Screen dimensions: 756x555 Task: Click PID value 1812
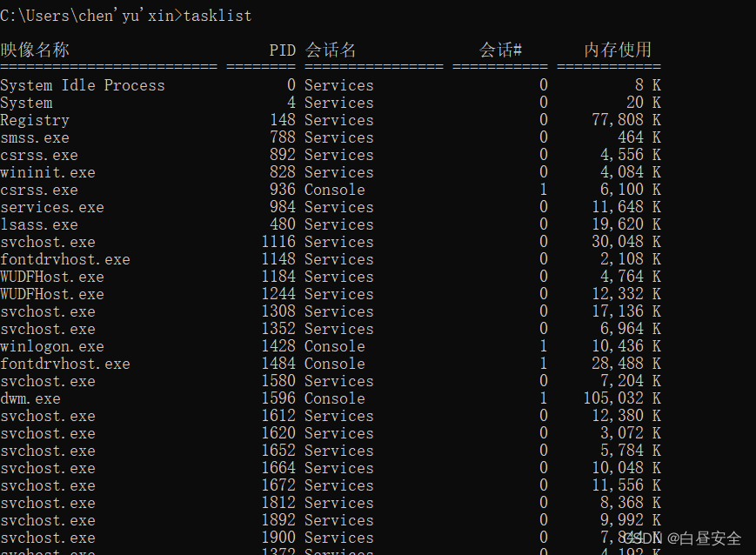pyautogui.click(x=278, y=502)
